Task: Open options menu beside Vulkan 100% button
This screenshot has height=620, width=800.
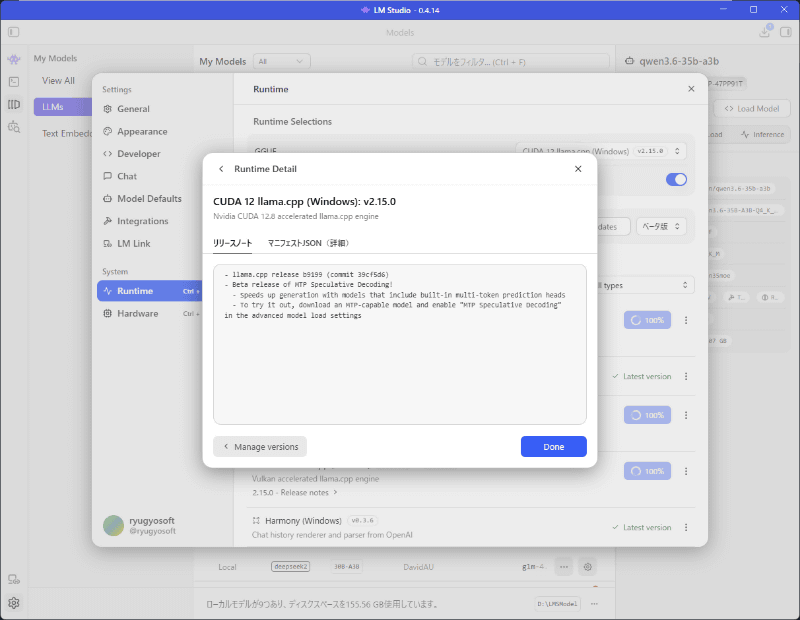Action: (686, 472)
